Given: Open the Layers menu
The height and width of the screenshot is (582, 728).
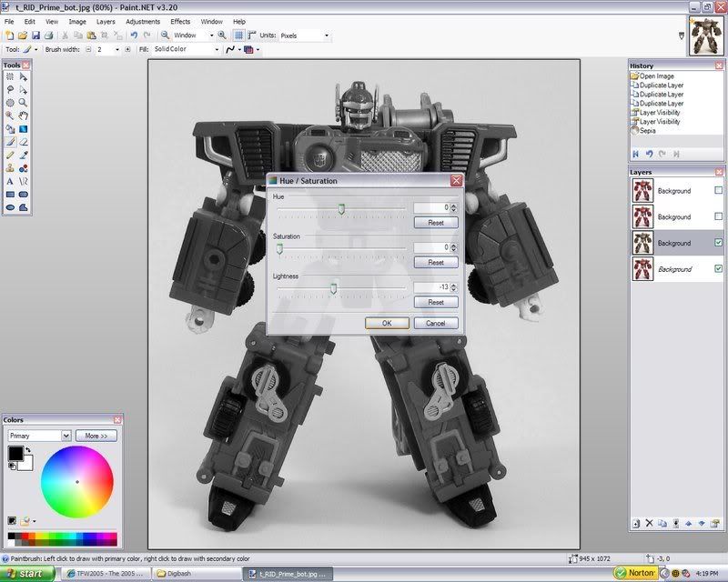Looking at the screenshot, I should [106, 21].
